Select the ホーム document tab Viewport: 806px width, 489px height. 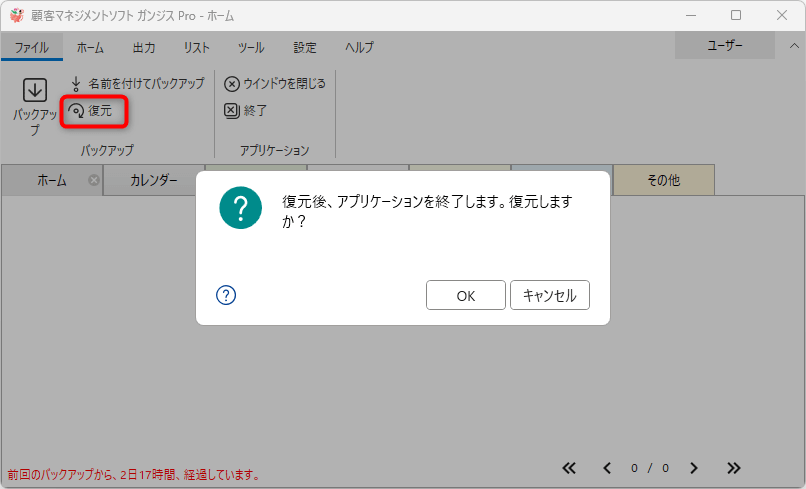[52, 180]
